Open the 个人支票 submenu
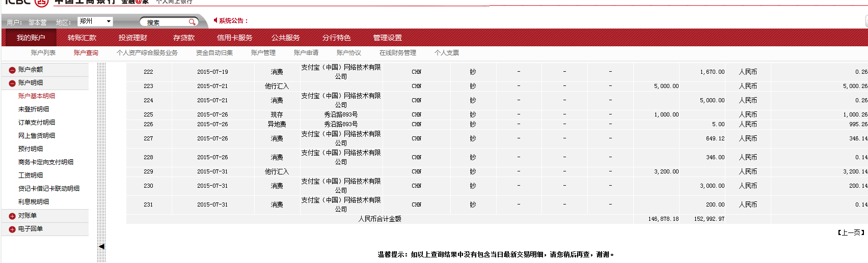The image size is (868, 263). 447,53
